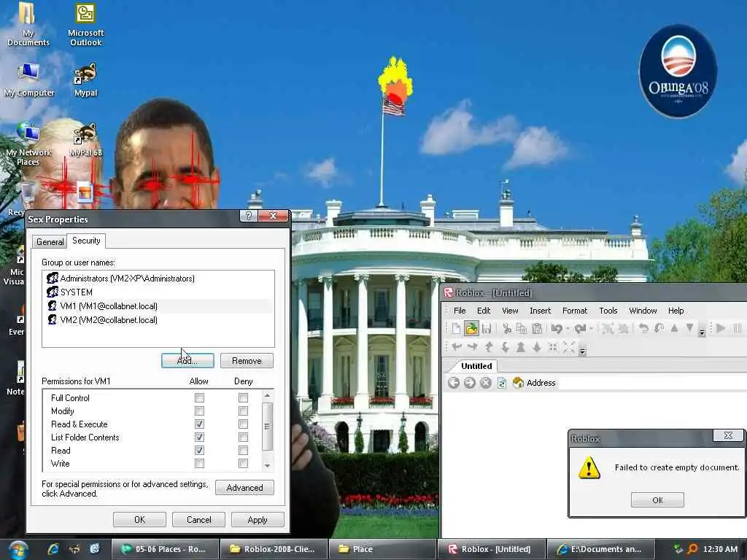Expand the top toolbar overflow options
This screenshot has height=560, width=747.
click(x=702, y=332)
